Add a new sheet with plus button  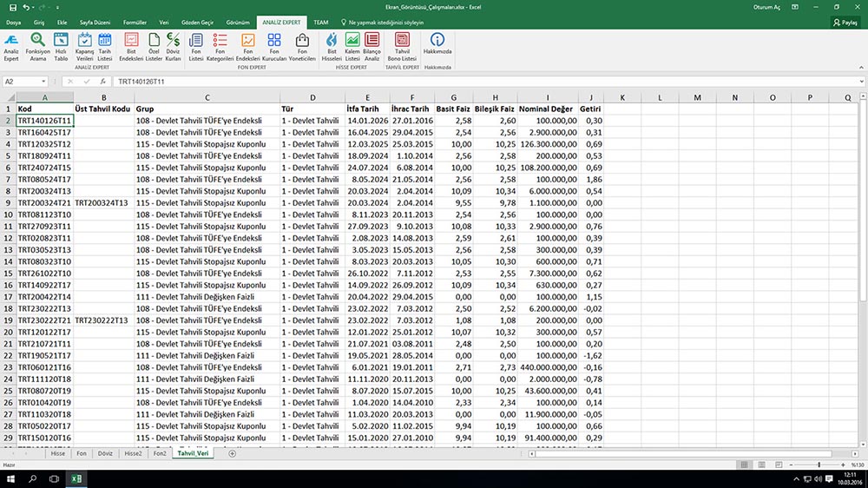point(232,453)
